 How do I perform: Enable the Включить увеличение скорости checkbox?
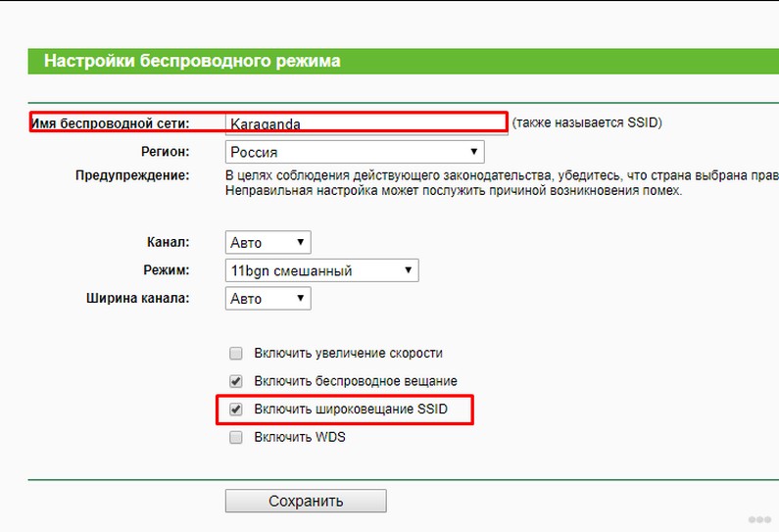click(236, 353)
